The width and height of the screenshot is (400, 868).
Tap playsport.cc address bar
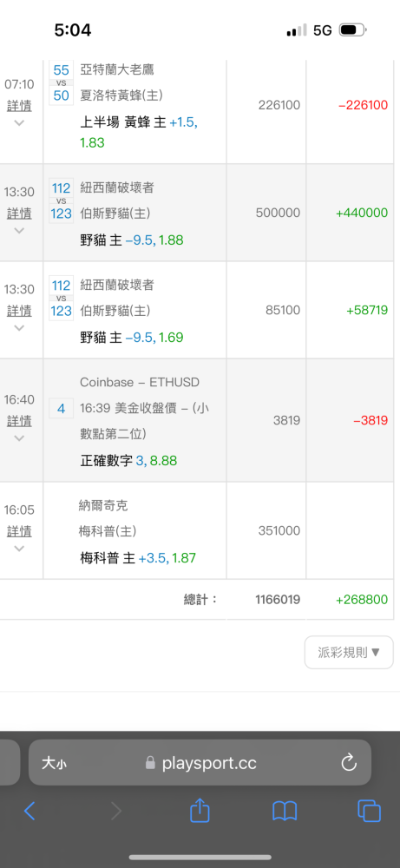[200, 763]
